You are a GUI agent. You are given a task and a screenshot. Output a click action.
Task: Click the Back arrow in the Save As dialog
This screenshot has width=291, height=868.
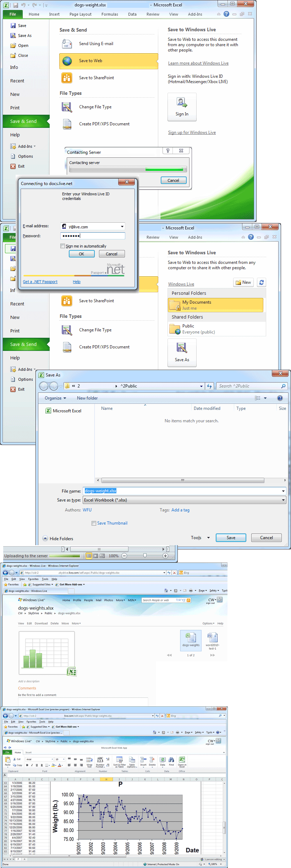pos(44,386)
